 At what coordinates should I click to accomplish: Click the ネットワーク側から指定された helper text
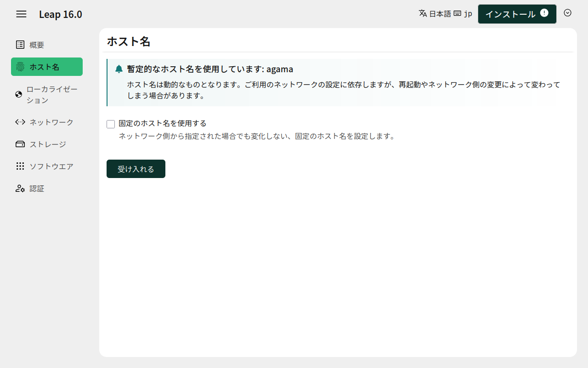(257, 136)
